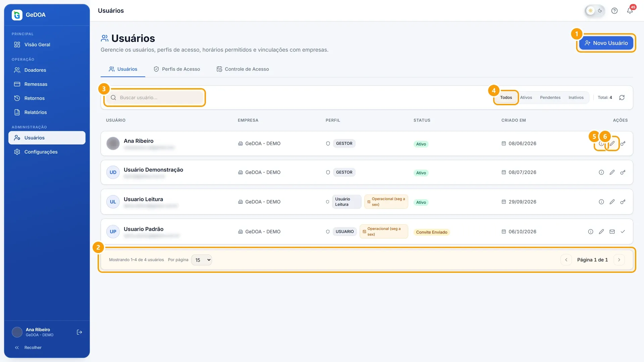
Task: Toggle light and dark theme switch
Action: pos(595,11)
